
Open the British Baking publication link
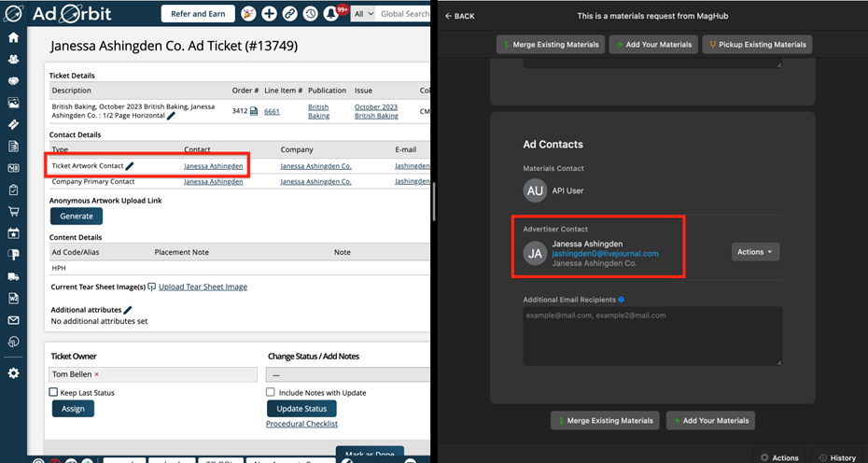[319, 111]
